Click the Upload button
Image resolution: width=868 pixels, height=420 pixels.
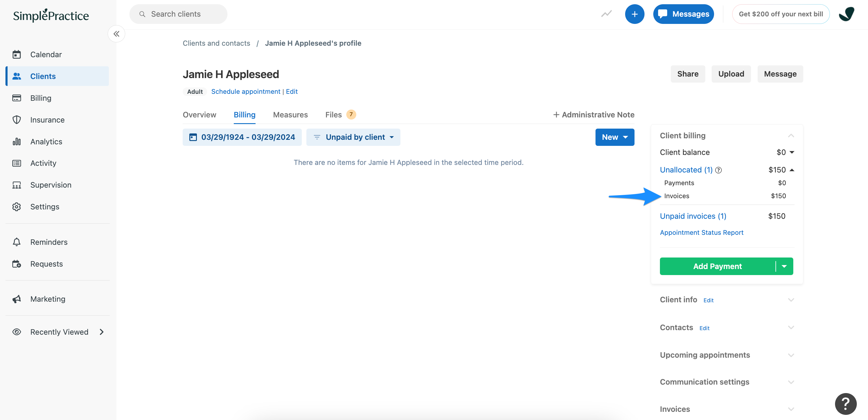731,74
